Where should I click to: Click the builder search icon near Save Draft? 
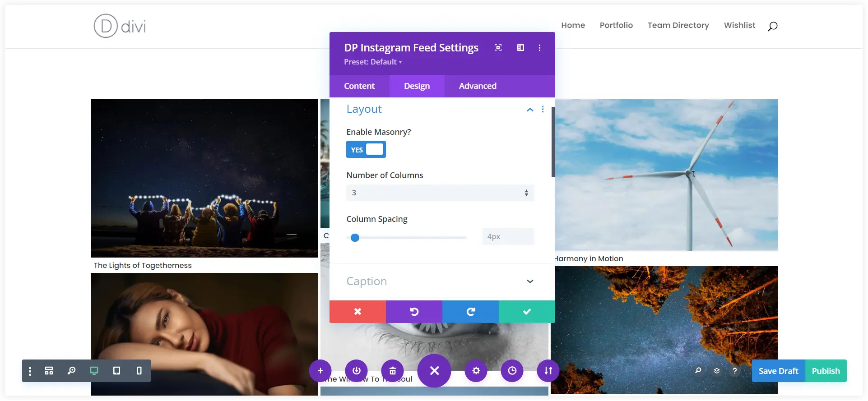(698, 371)
